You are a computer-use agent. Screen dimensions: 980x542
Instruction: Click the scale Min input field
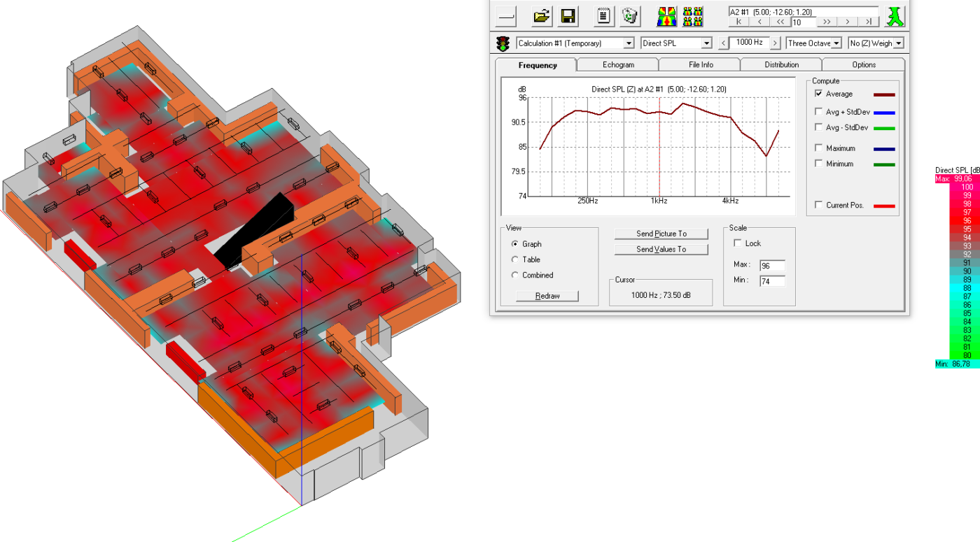tap(772, 280)
